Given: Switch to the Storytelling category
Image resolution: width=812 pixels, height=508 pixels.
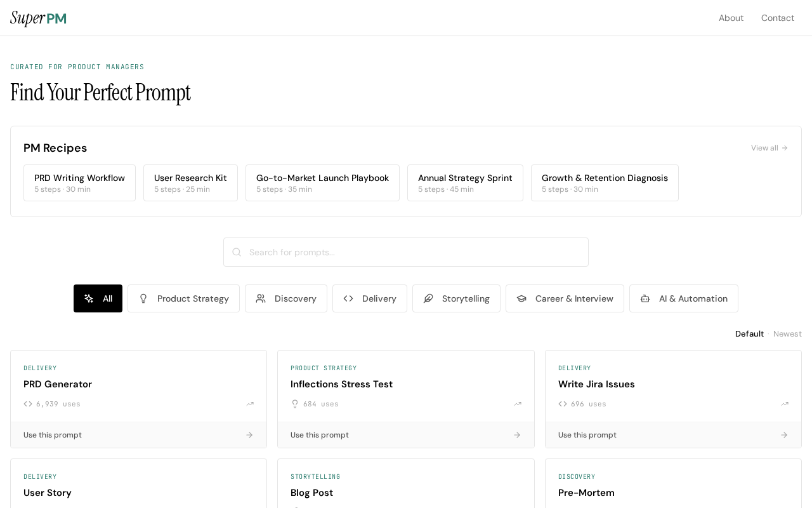Looking at the screenshot, I should pos(456,298).
